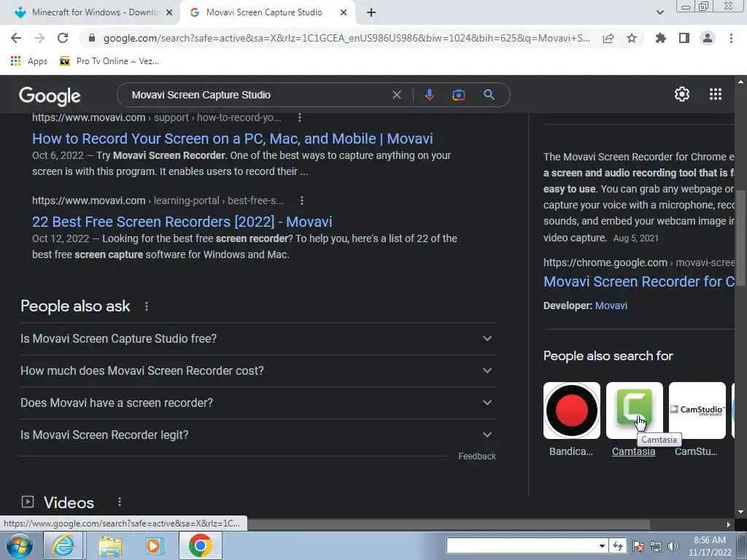747x560 pixels.
Task: Select the CamStudio thumbnail
Action: tap(697, 411)
